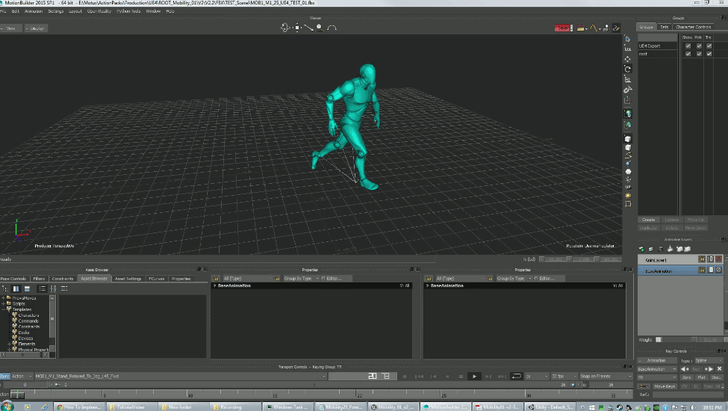Image resolution: width=728 pixels, height=411 pixels.
Task: Select the Translate tool in viewer toolbar
Action: click(628, 59)
